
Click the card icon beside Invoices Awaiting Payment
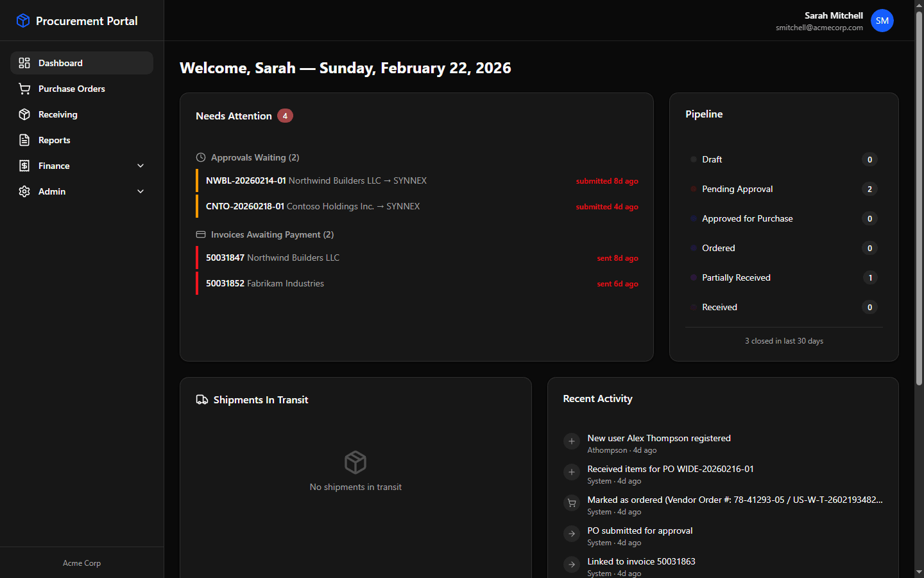tap(201, 234)
